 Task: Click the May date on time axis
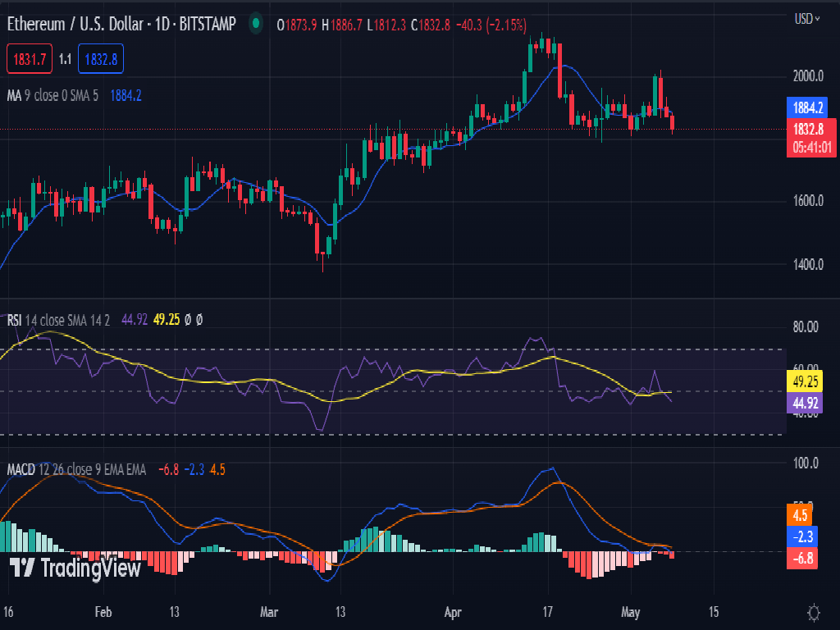[631, 612]
